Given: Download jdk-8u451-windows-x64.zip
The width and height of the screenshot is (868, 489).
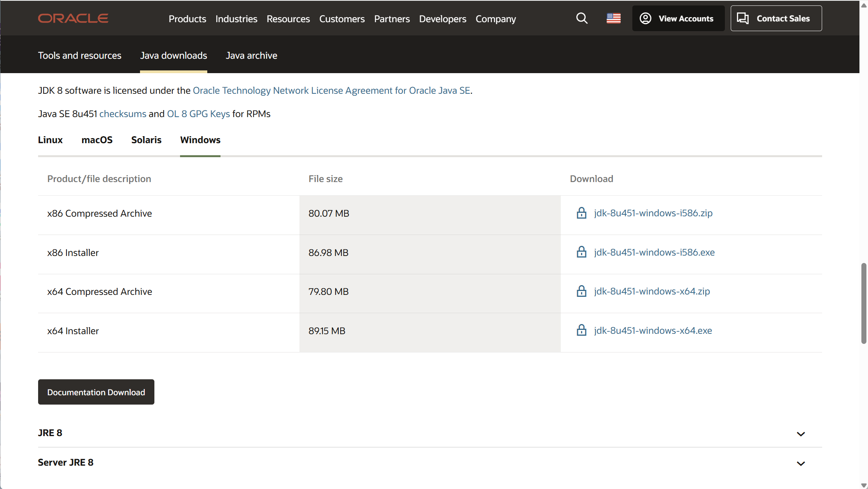Looking at the screenshot, I should (652, 291).
